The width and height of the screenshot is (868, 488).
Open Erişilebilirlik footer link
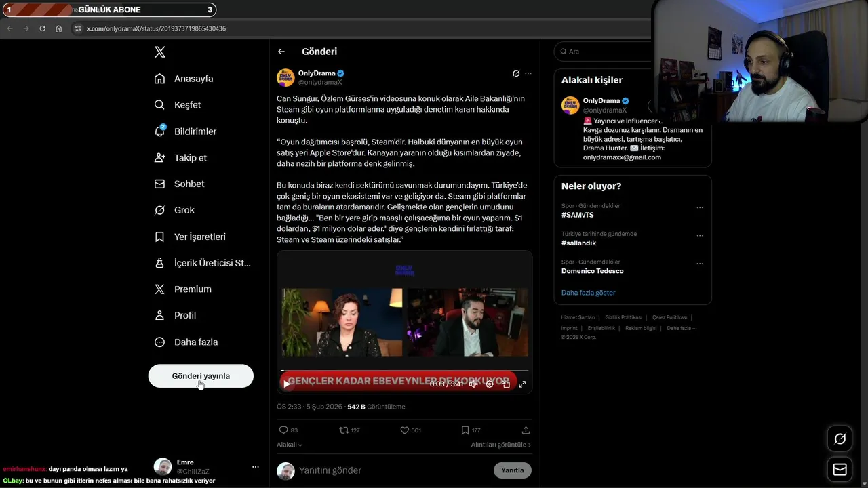(601, 328)
